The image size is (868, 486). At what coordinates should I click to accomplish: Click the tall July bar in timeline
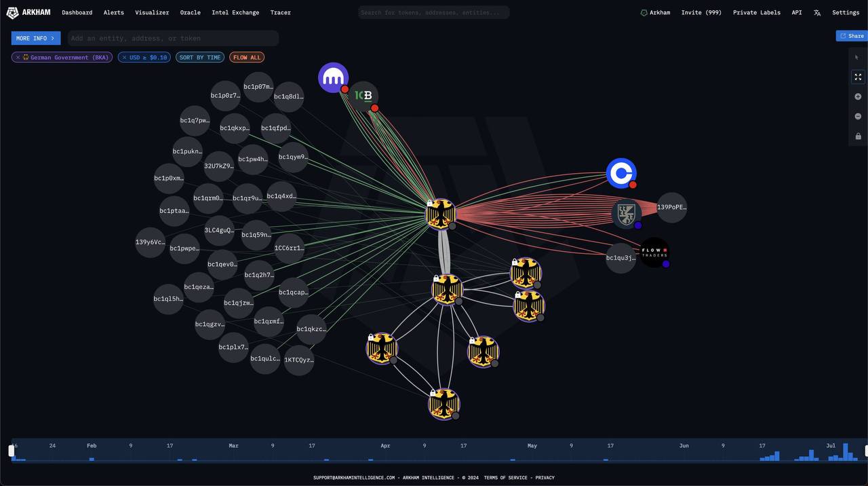846,452
